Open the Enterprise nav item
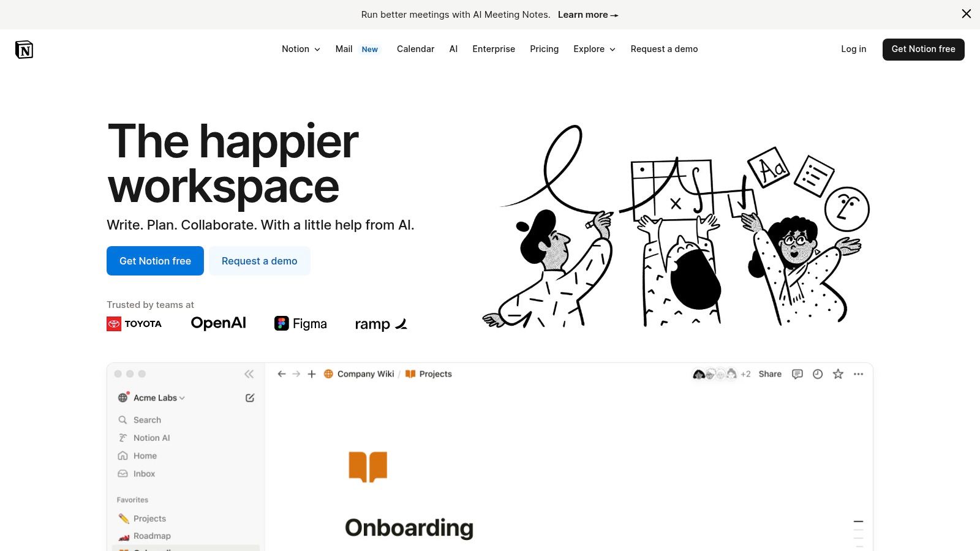Image resolution: width=980 pixels, height=551 pixels. tap(494, 49)
